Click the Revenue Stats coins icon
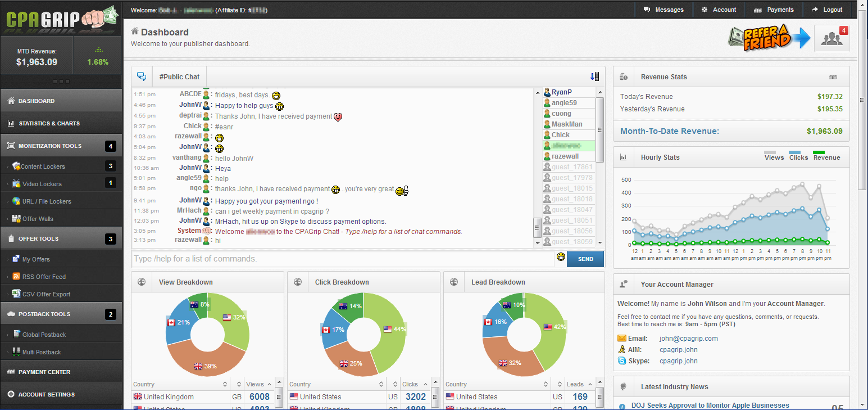Viewport: 868px width, 410px height. [624, 77]
